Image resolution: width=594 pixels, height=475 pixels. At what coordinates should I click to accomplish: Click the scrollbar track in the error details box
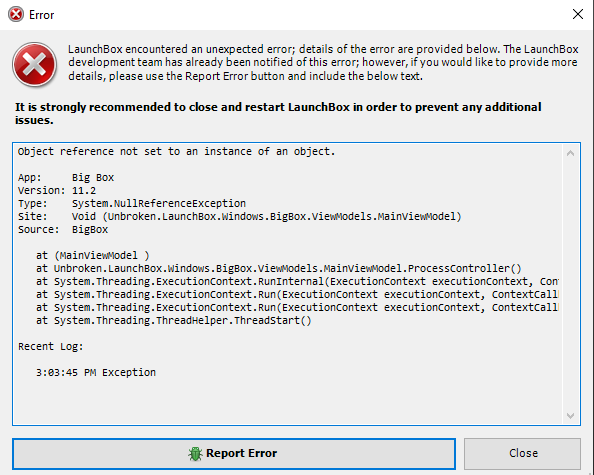571,284
